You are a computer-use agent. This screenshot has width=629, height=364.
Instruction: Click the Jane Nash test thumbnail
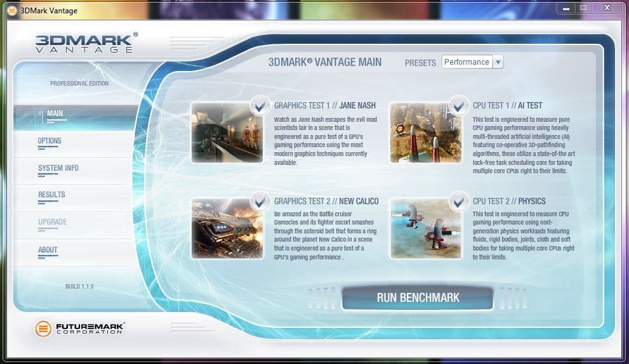227,133
